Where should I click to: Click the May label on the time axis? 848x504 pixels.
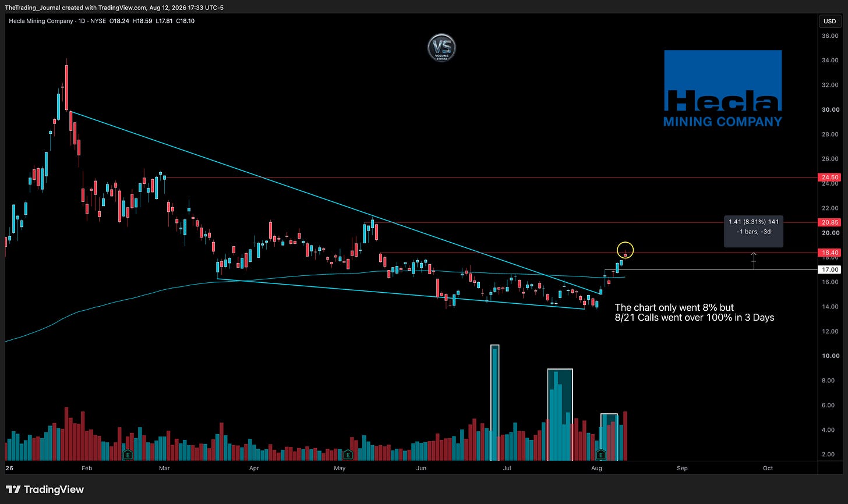tap(340, 468)
